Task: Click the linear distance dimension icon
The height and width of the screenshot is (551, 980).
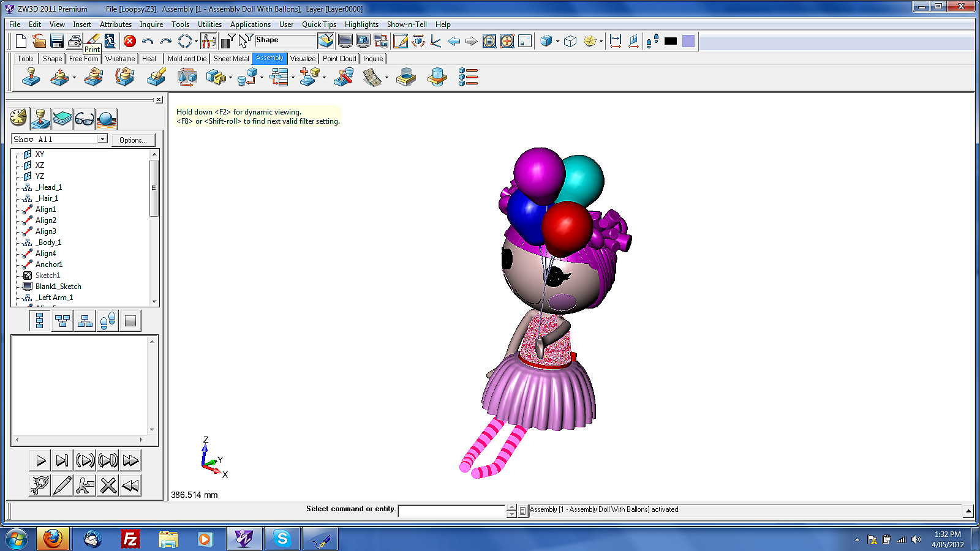Action: (616, 41)
